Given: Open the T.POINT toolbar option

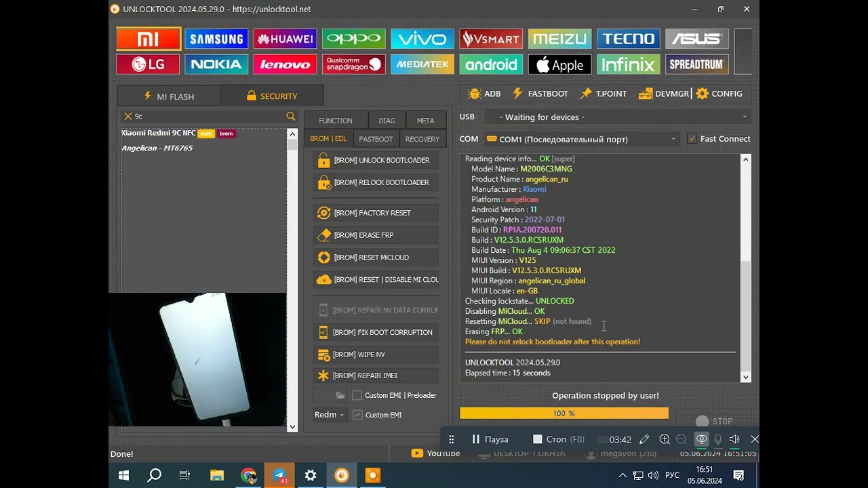Looking at the screenshot, I should coord(604,94).
